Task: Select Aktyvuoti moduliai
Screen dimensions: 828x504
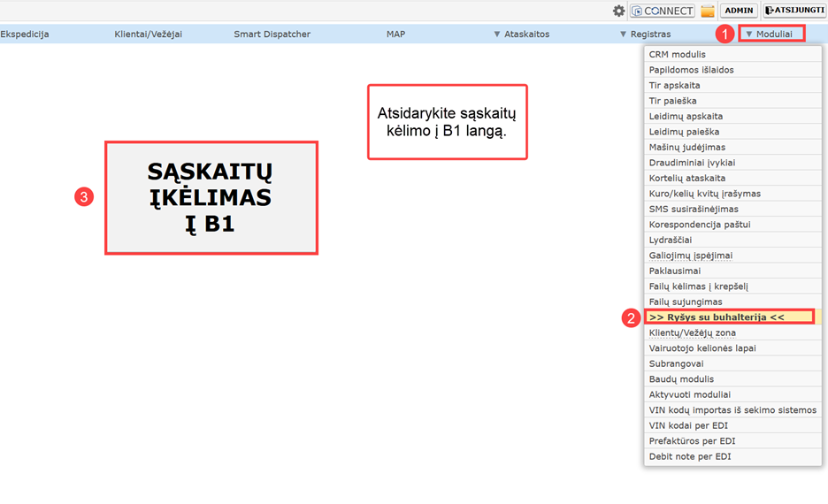Action: click(733, 394)
